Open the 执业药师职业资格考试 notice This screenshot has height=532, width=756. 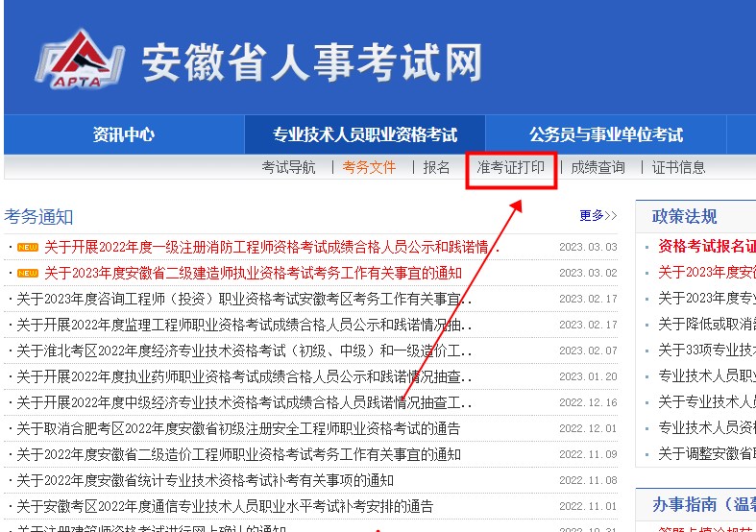[x=240, y=376]
